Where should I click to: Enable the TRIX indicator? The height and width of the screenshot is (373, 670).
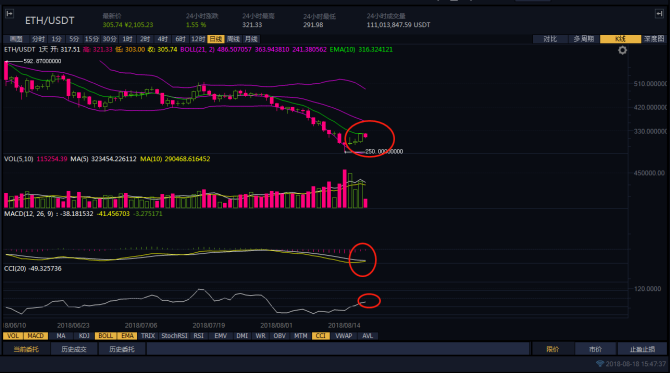click(148, 336)
